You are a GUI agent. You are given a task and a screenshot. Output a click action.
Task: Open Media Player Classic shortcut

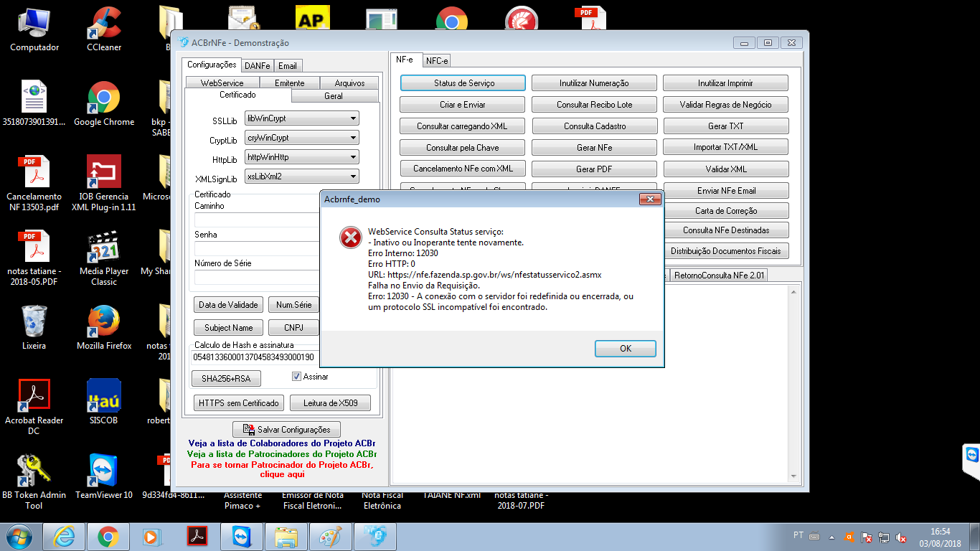[104, 258]
